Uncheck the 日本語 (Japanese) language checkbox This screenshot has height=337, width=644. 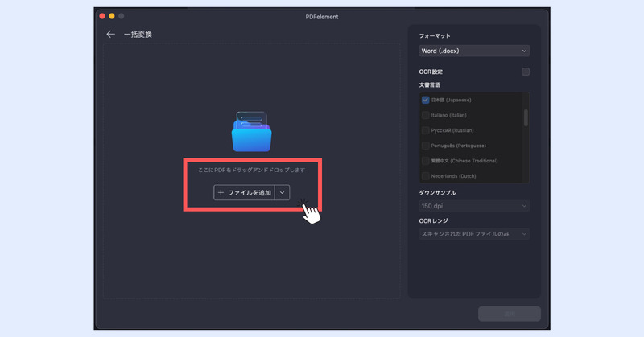[x=426, y=100]
